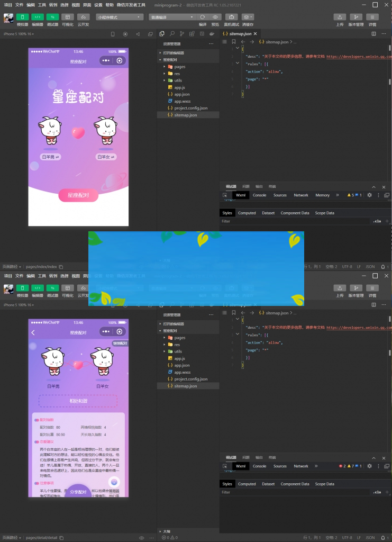Click the pink heart between the two sheep
This screenshot has width=392, height=542.
coord(78,132)
